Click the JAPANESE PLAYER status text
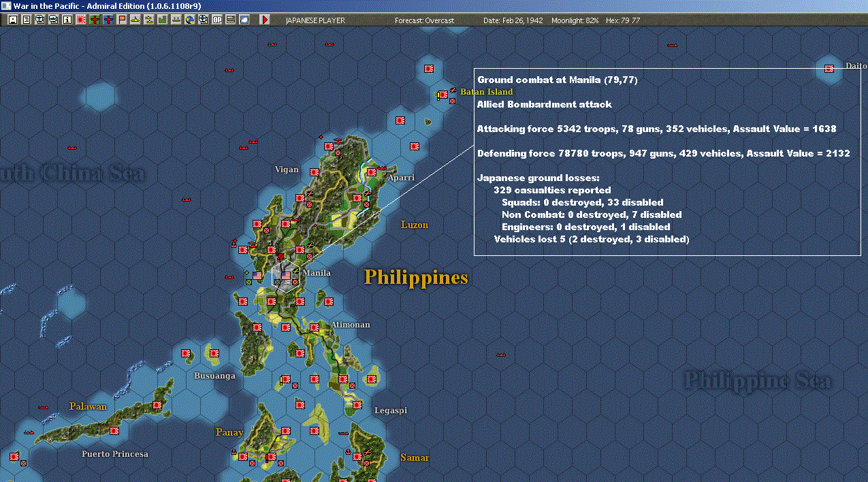868x482 pixels. click(x=315, y=20)
